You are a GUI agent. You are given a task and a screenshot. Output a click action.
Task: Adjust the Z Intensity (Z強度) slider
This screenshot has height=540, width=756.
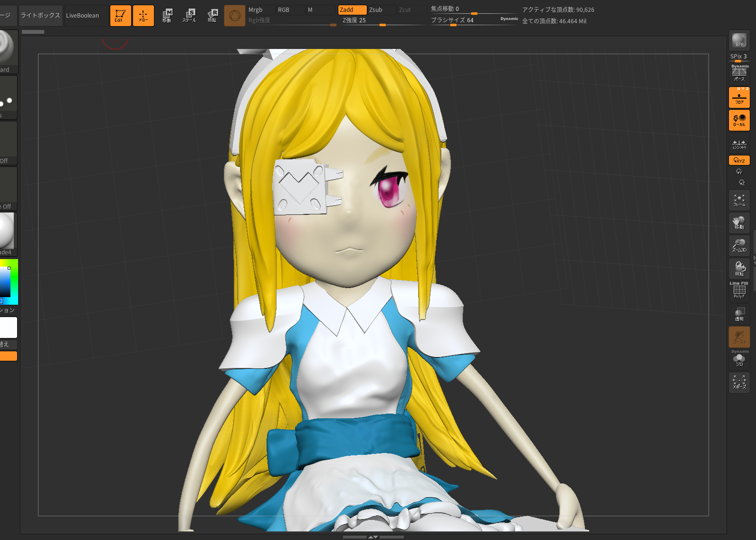(382, 20)
